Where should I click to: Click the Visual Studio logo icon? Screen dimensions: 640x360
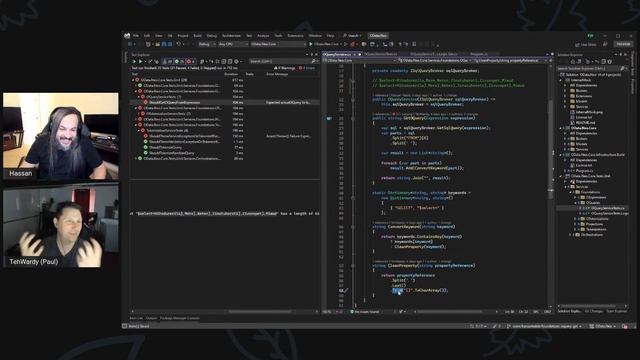pyautogui.click(x=127, y=36)
